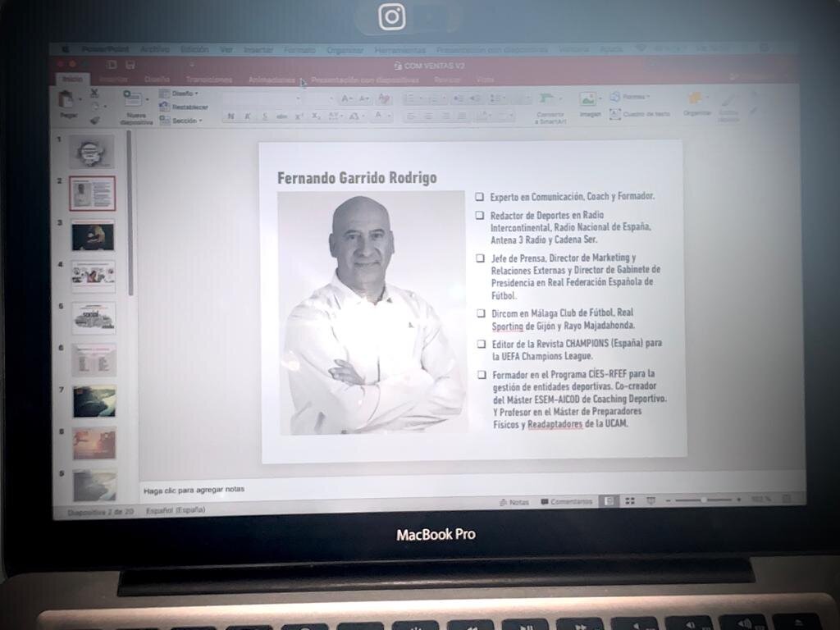Open the Organizar arrange icon
Image resolution: width=840 pixels, height=630 pixels.
click(x=696, y=99)
